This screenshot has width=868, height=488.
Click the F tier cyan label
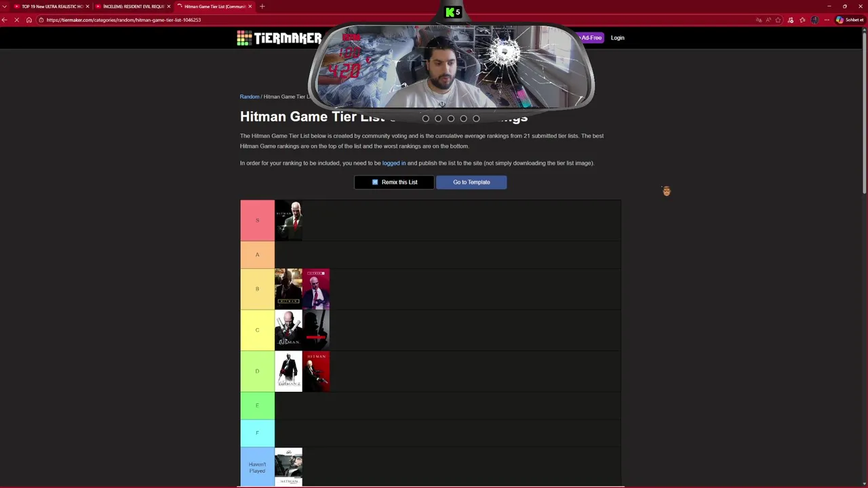pyautogui.click(x=257, y=433)
